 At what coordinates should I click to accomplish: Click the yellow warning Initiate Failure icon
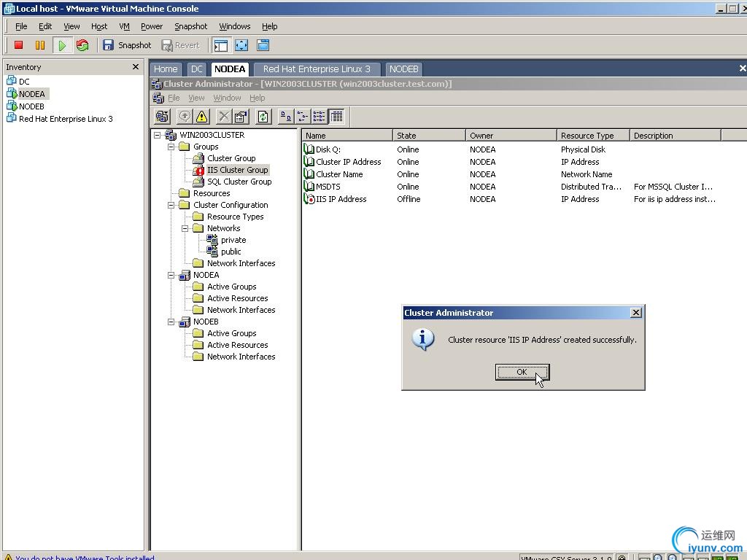tap(202, 116)
